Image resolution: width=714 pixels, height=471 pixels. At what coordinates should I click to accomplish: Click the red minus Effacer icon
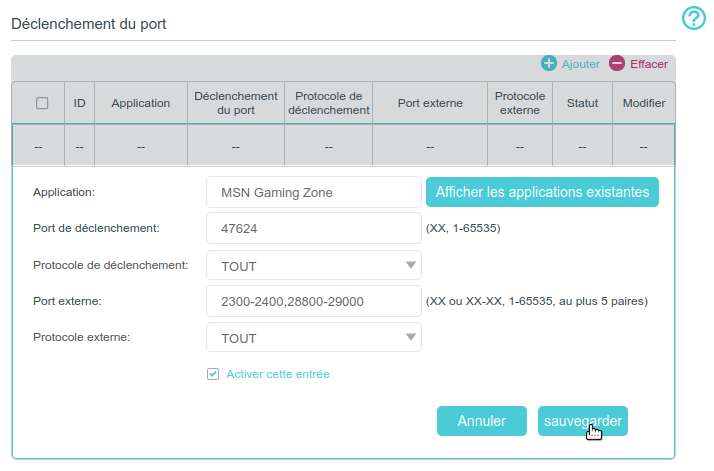point(617,64)
